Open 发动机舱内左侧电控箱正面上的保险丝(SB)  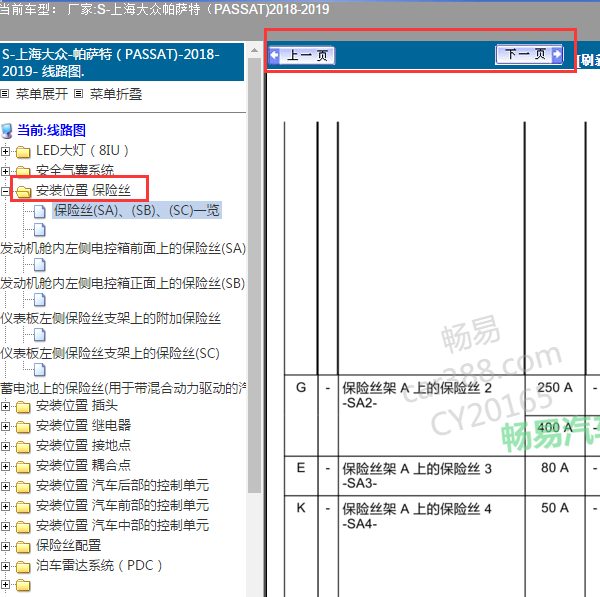(122, 284)
